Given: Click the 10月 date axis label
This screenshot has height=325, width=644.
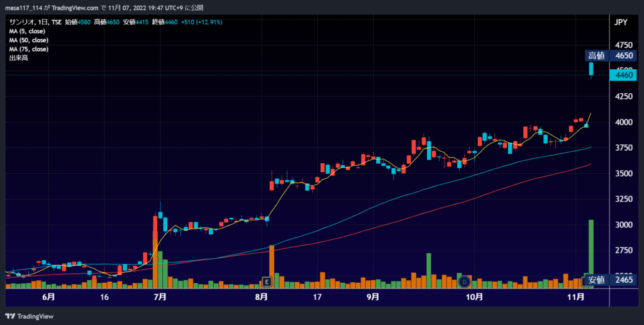Looking at the screenshot, I should point(474,297).
